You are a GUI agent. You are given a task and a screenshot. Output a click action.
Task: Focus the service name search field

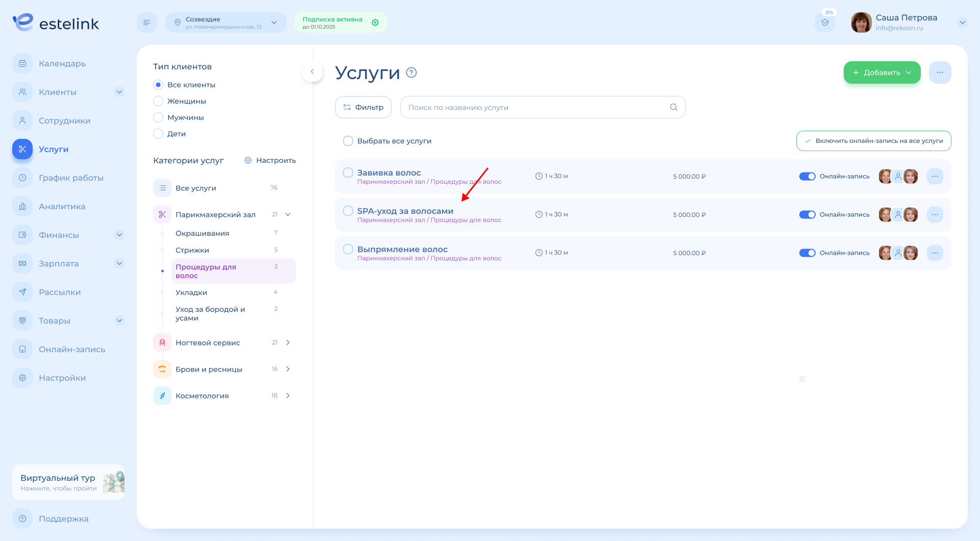click(536, 107)
